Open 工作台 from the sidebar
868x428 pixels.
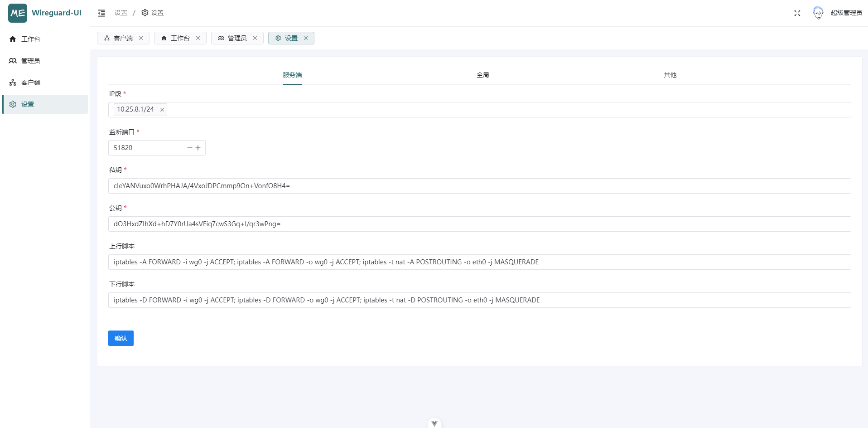click(31, 39)
